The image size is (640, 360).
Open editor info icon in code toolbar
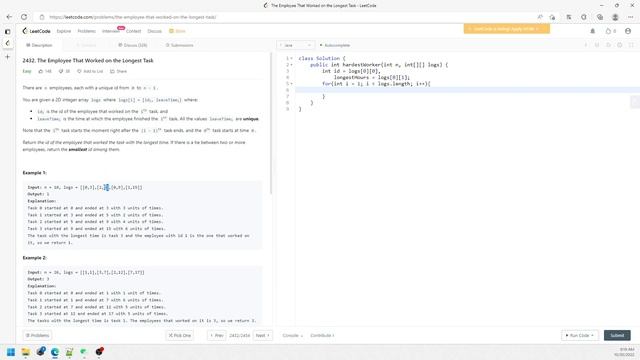(586, 45)
